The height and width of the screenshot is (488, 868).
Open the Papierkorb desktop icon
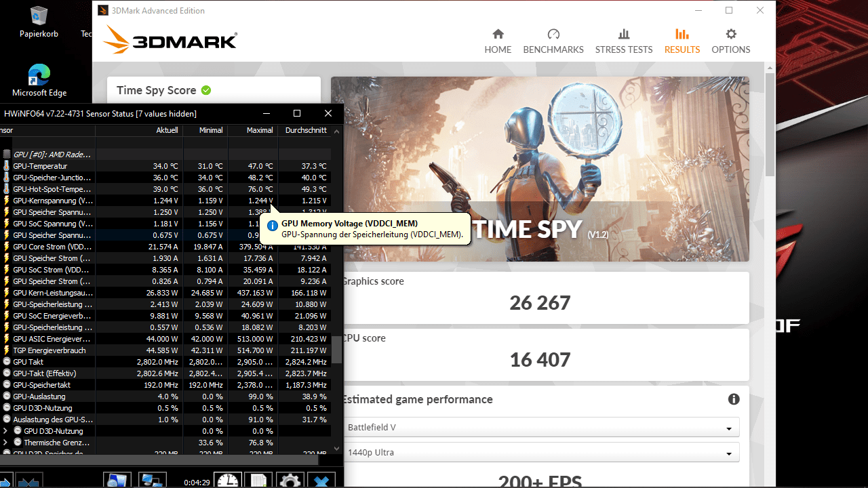39,22
